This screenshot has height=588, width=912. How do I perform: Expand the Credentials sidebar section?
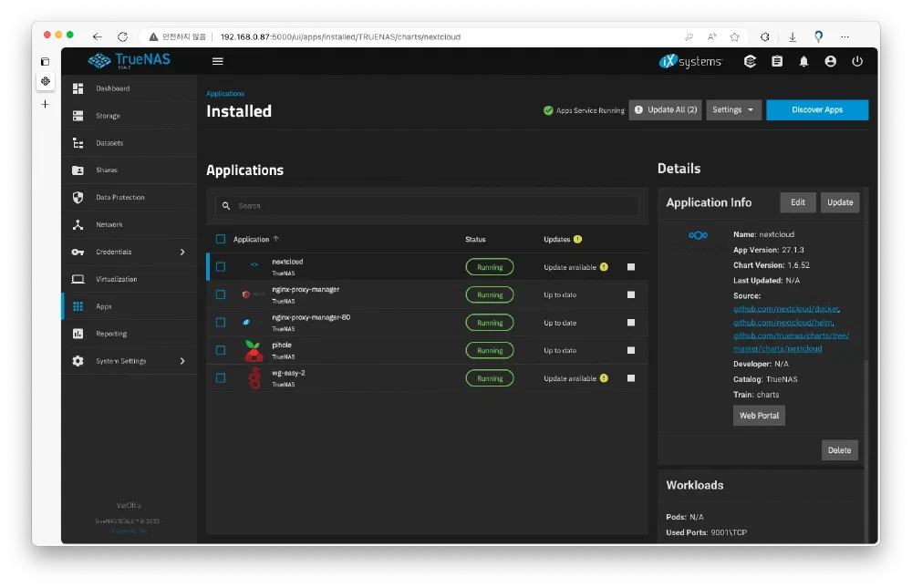[x=128, y=253]
